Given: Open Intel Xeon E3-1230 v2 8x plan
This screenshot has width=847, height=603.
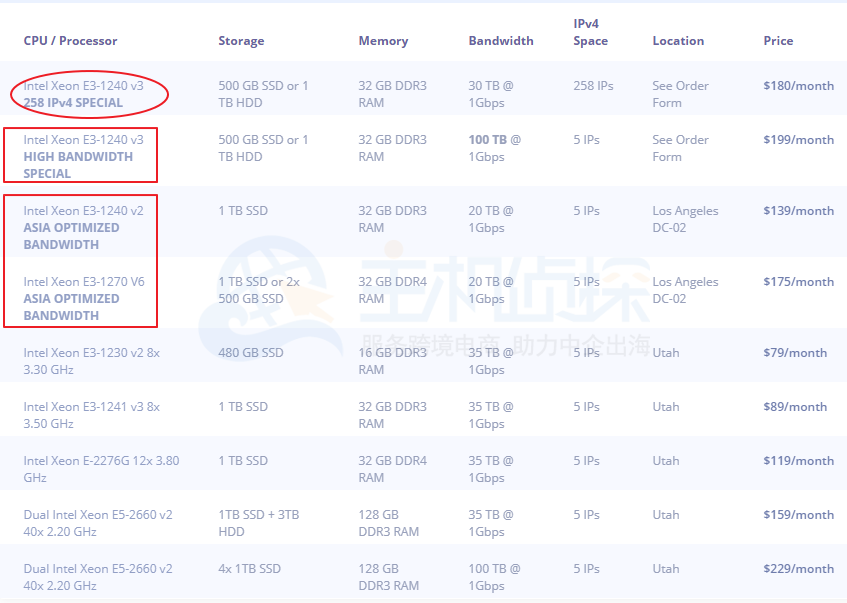Looking at the screenshot, I should point(91,361).
